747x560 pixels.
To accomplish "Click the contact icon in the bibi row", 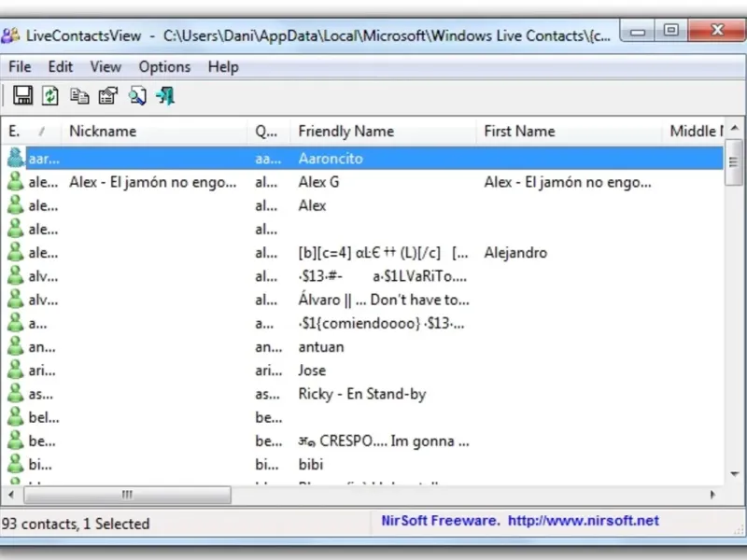I will coord(15,464).
